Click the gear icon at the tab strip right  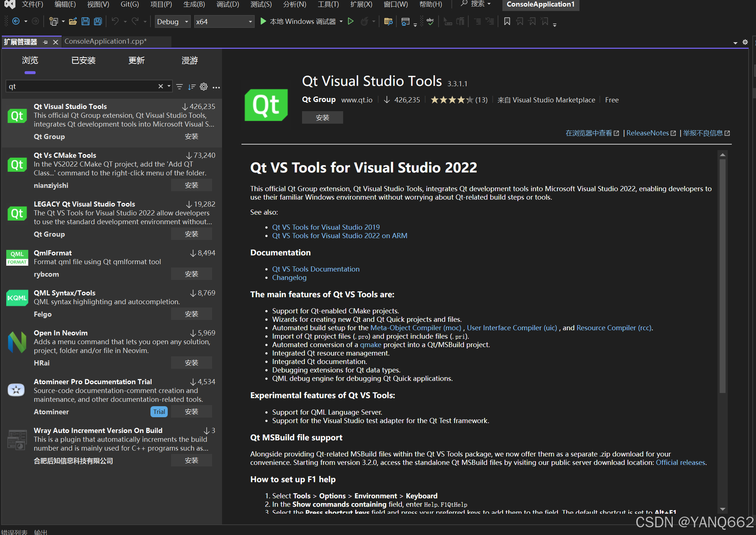point(745,42)
